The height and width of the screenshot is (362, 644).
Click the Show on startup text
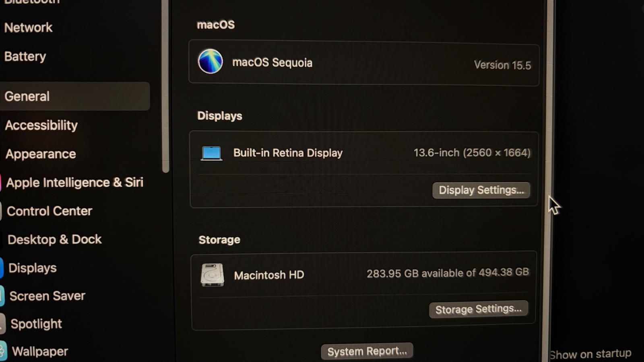tap(590, 354)
